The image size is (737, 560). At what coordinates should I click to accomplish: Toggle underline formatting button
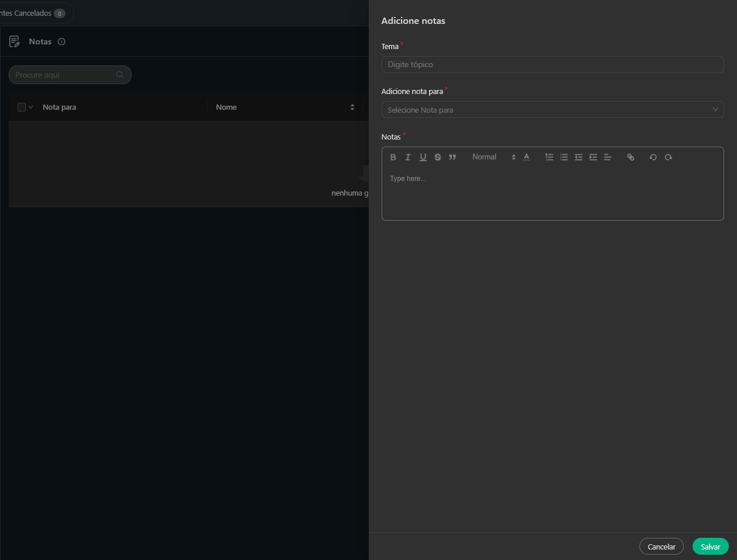pyautogui.click(x=423, y=157)
